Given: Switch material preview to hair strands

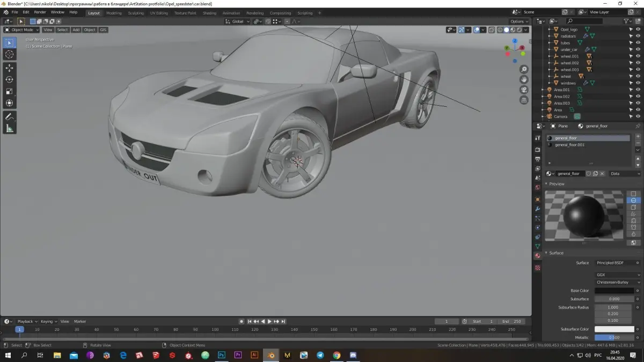Looking at the screenshot, I should [x=633, y=214].
